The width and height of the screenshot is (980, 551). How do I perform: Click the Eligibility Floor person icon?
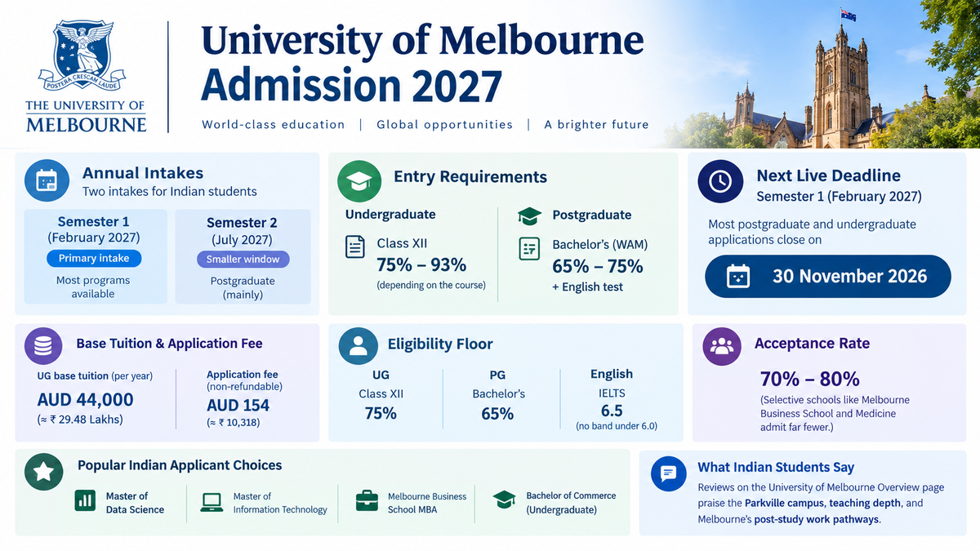click(x=358, y=346)
